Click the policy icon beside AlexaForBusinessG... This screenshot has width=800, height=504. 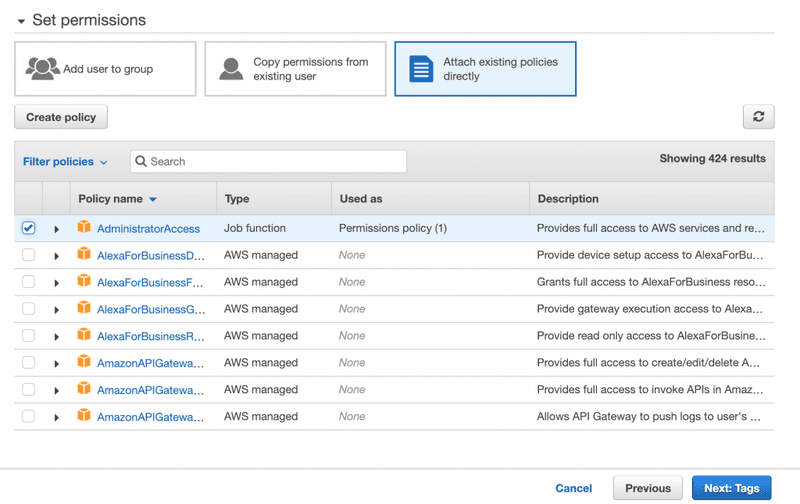pyautogui.click(x=84, y=308)
